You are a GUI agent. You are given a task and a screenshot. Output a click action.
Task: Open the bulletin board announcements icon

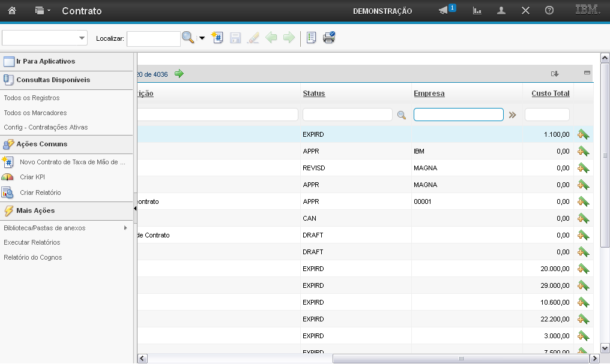444,11
